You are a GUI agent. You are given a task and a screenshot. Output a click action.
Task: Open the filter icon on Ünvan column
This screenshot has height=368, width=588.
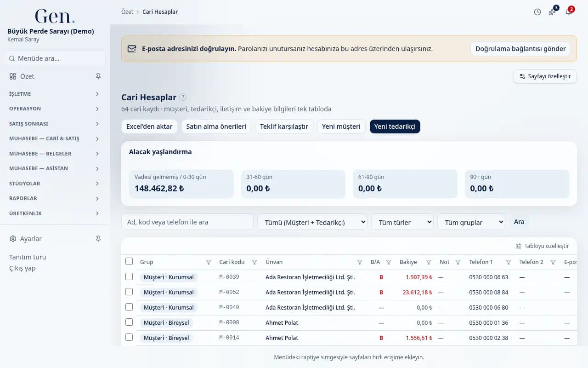[360, 262]
